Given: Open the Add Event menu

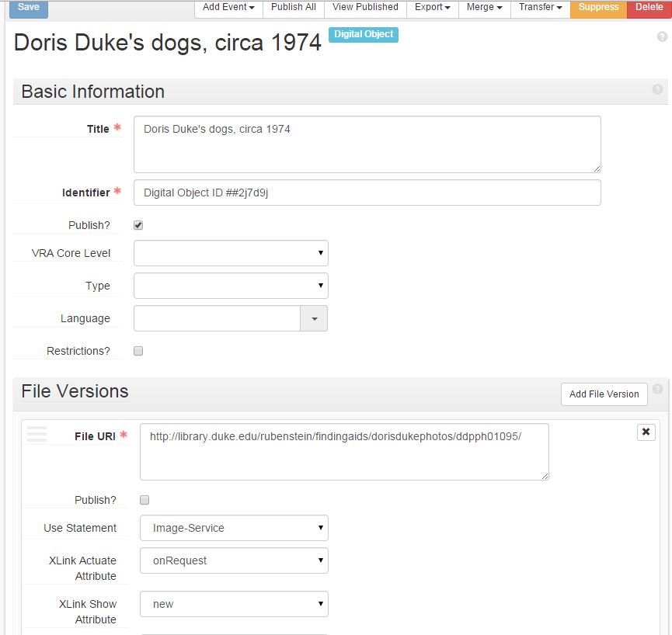Looking at the screenshot, I should [x=228, y=8].
